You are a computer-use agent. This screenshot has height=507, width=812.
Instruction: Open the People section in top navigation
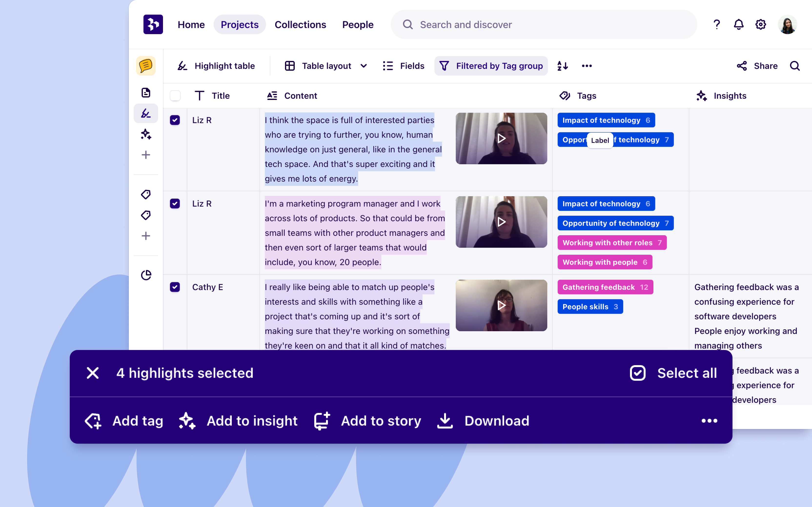[358, 24]
